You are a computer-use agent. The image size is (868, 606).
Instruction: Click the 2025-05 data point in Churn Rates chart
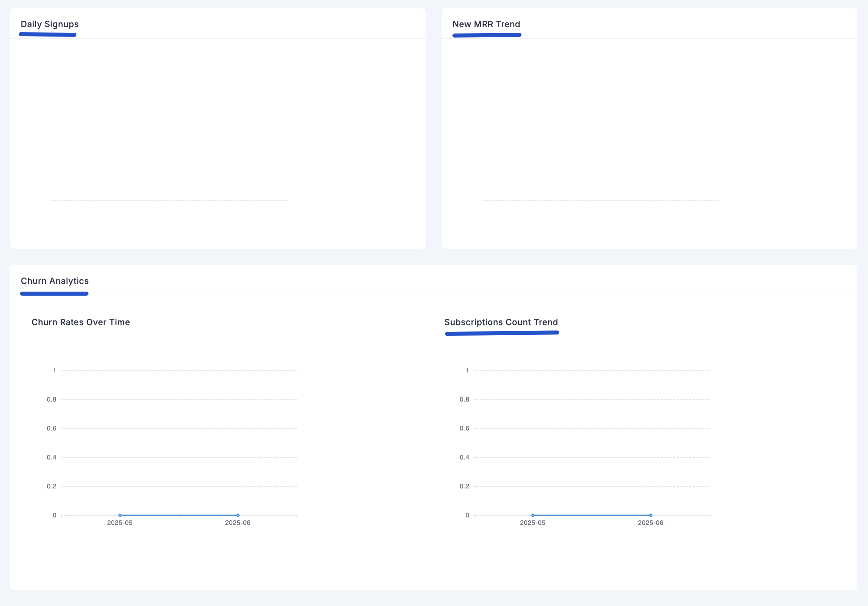click(x=120, y=515)
